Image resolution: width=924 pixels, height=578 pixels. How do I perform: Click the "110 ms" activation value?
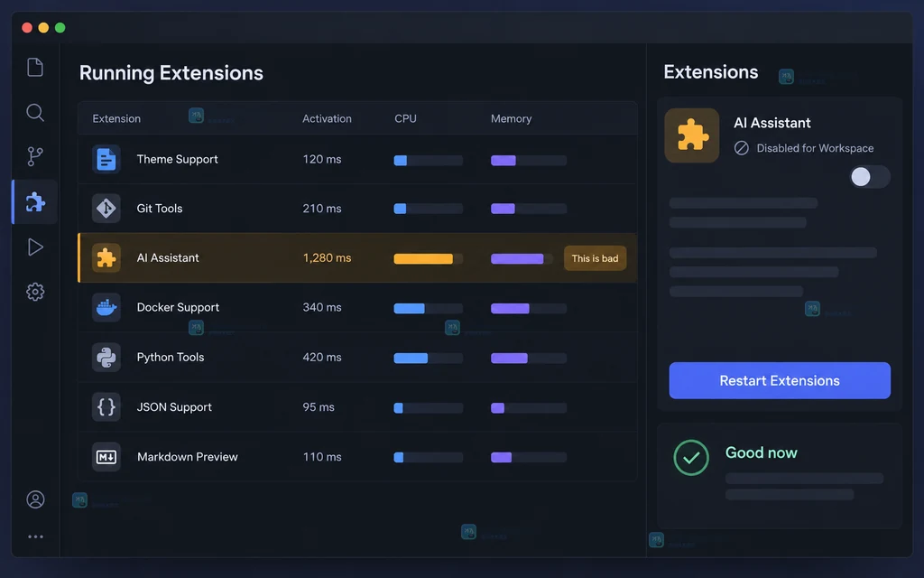[322, 456]
